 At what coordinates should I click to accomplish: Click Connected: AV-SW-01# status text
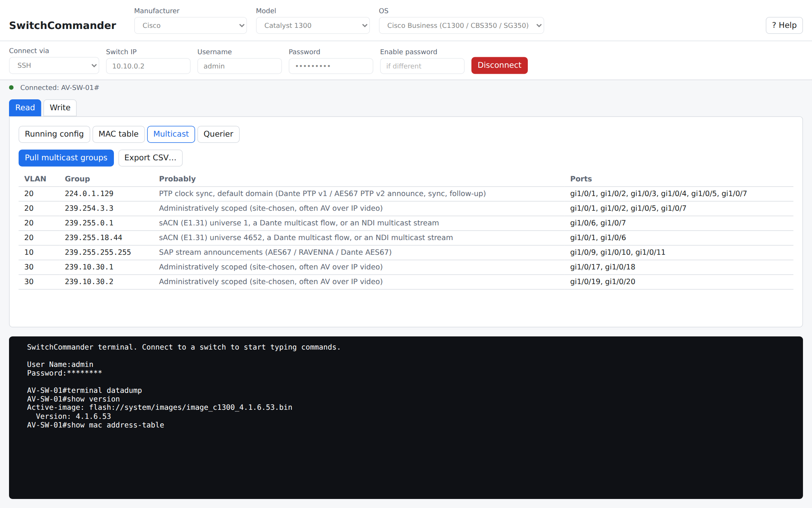click(59, 88)
